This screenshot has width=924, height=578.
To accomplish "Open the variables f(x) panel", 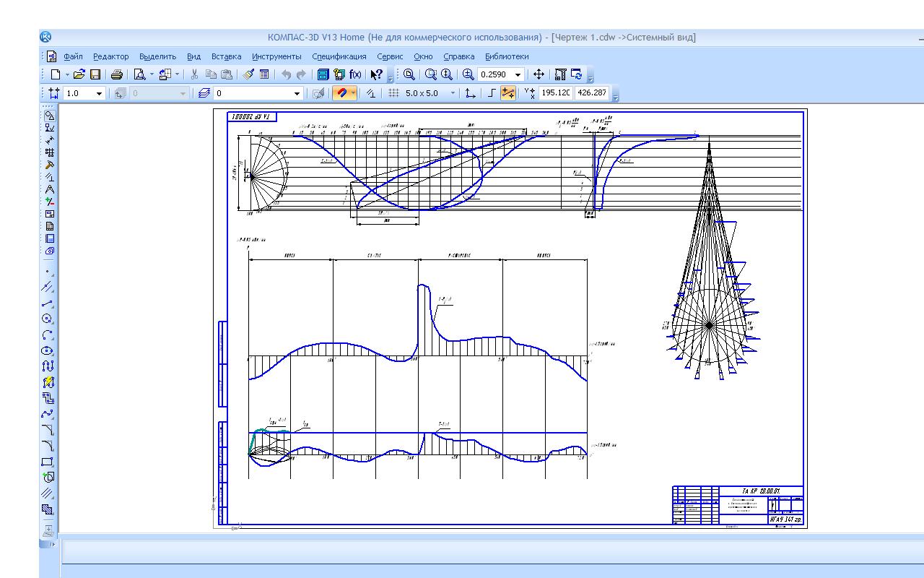I will (355, 74).
